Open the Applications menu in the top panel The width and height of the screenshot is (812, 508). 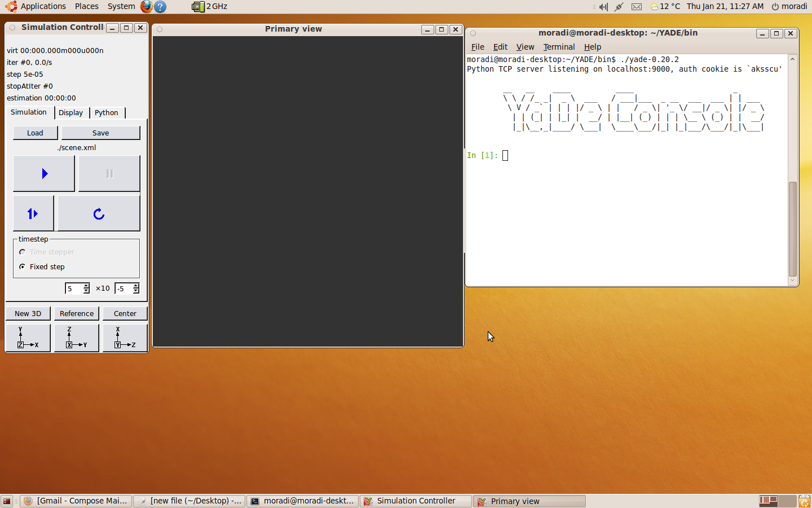pyautogui.click(x=36, y=6)
